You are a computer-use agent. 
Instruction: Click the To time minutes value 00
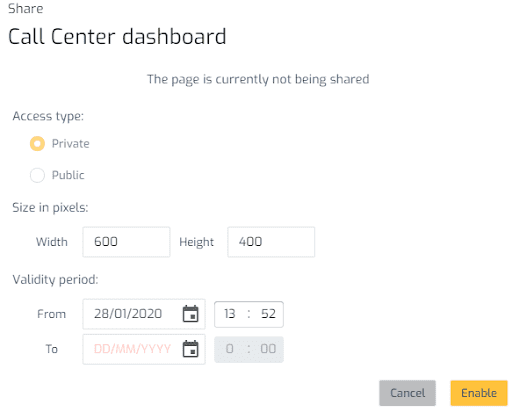click(268, 349)
